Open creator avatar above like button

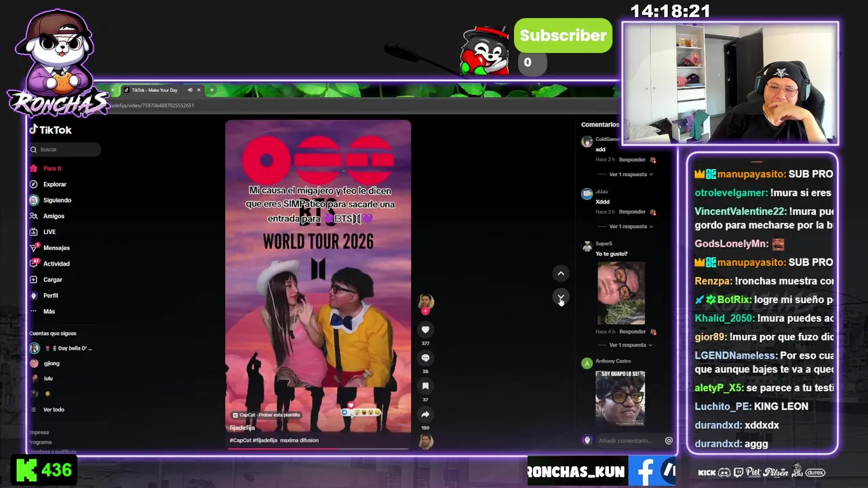(425, 302)
